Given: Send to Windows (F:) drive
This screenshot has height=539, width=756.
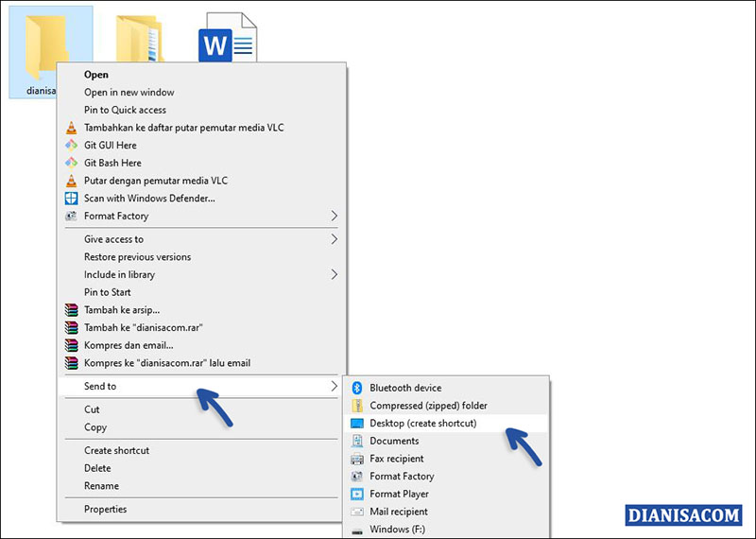Looking at the screenshot, I should 446,530.
